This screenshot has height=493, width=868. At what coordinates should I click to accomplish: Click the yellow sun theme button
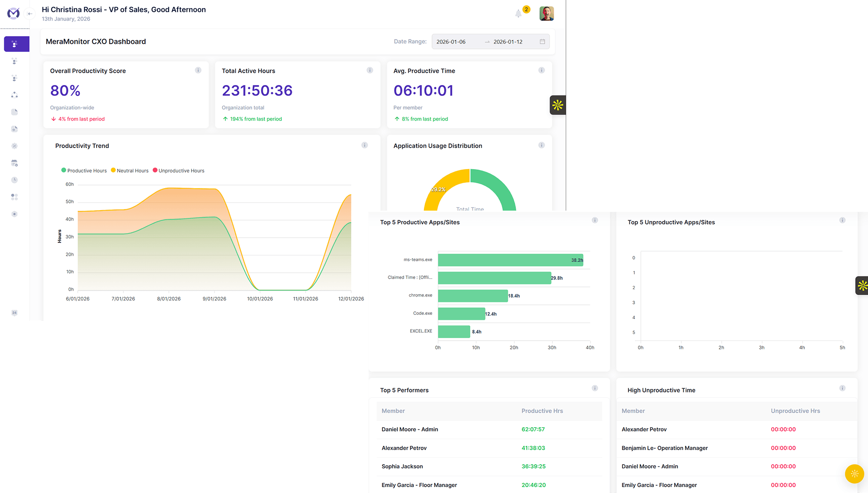tap(854, 474)
